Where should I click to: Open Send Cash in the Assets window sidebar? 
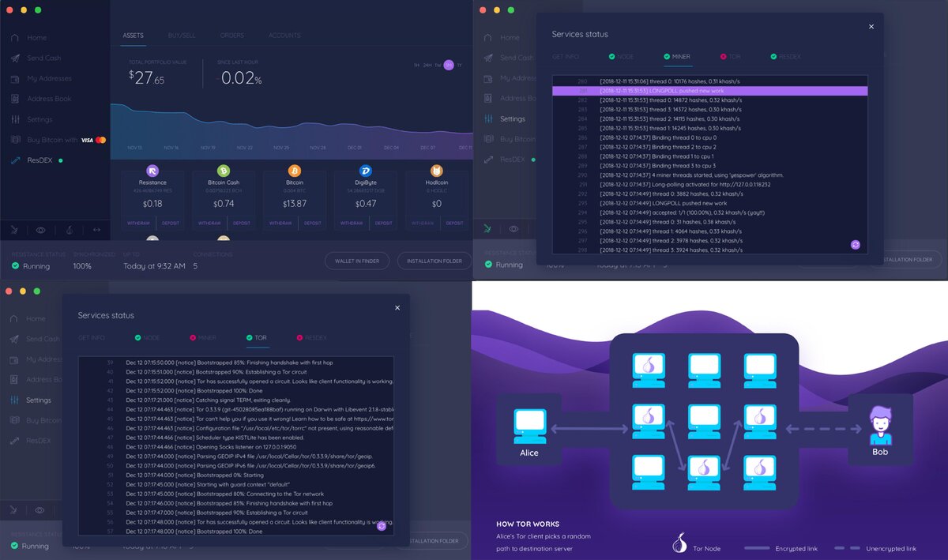(36, 58)
